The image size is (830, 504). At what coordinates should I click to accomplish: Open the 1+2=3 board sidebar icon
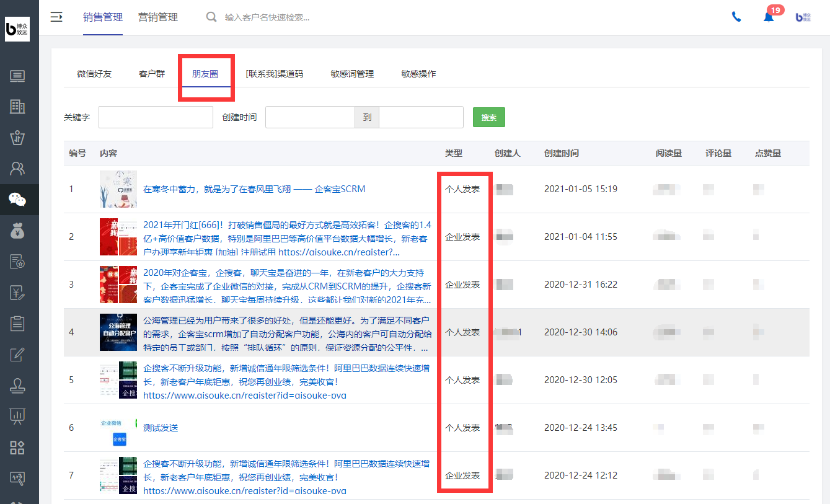point(17,478)
